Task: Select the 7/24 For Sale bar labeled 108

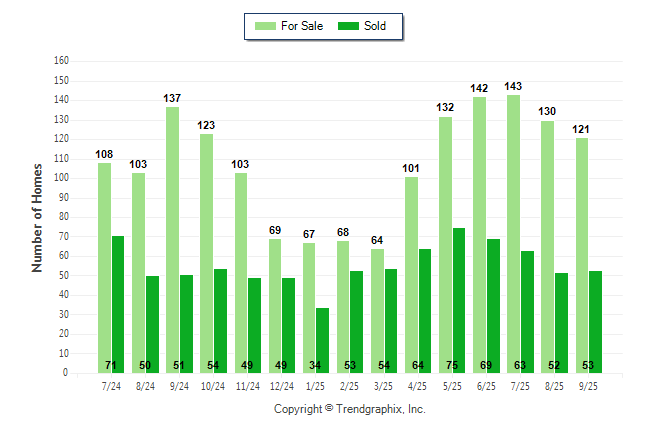Action: pos(104,267)
